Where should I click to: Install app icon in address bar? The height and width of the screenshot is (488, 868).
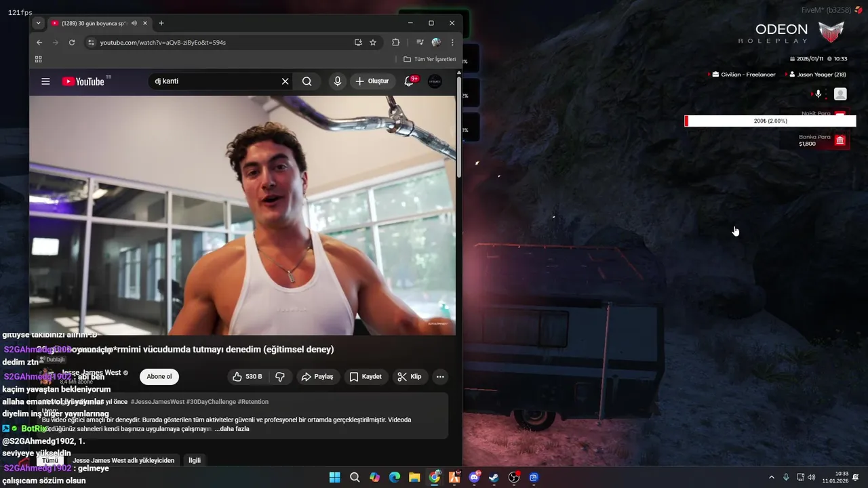(x=358, y=42)
